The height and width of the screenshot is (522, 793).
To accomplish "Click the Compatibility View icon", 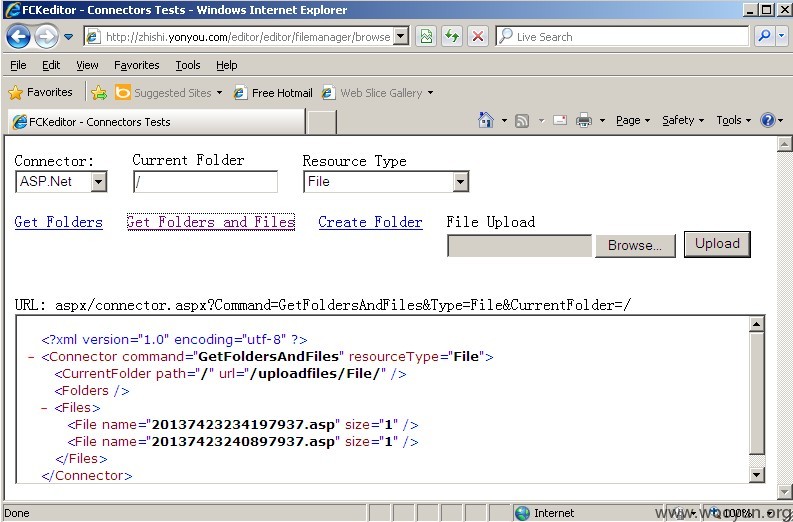I will pos(426,36).
